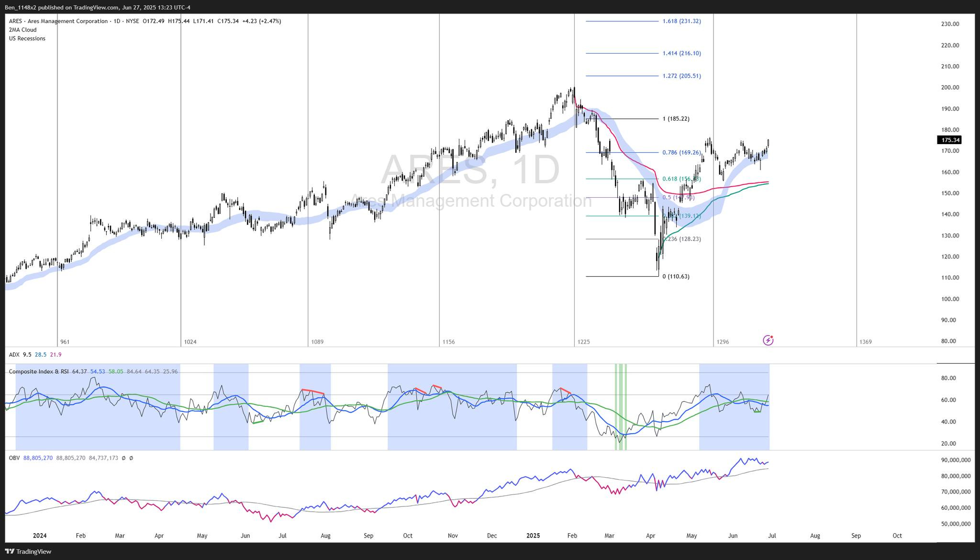980x560 pixels.
Task: Click the 1225 cycle line marker
Action: (x=584, y=342)
